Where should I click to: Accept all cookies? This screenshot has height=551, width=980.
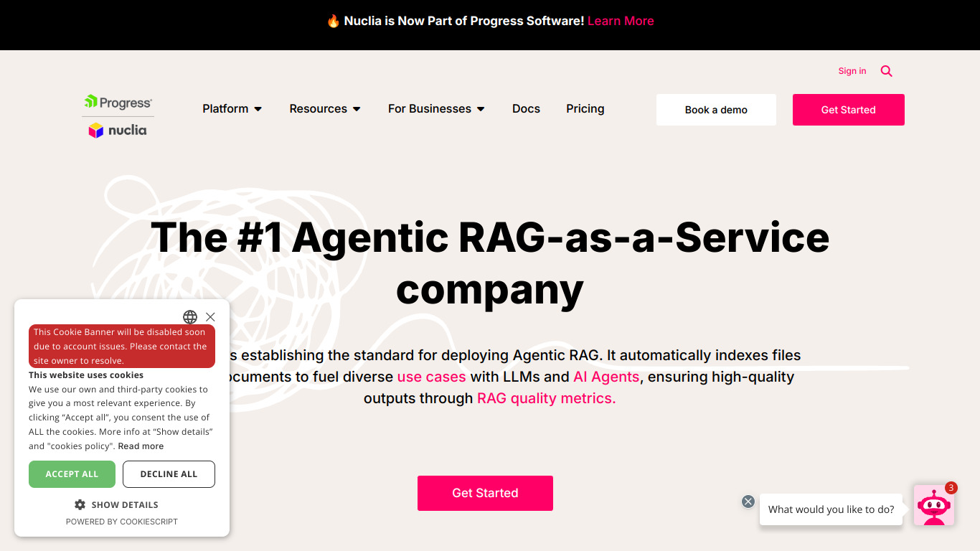click(72, 474)
